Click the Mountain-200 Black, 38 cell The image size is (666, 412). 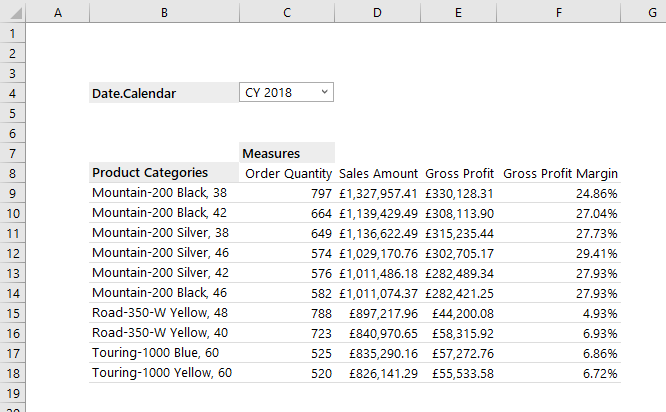point(159,193)
